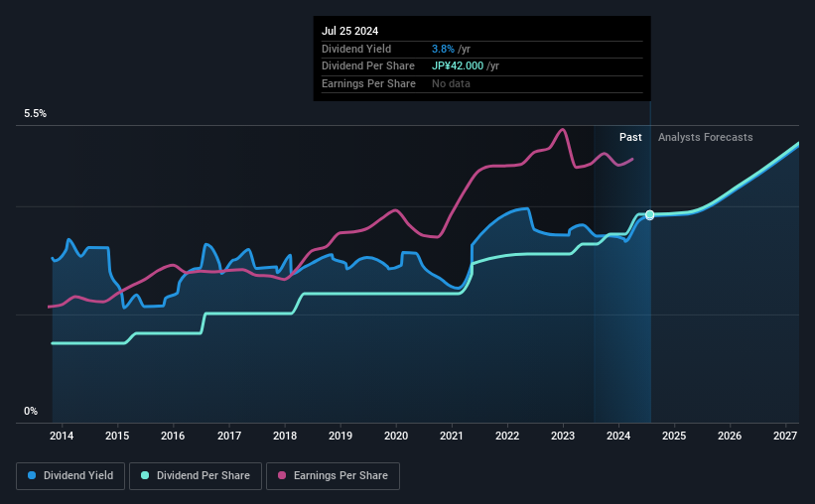This screenshot has height=504, width=815.
Task: Click the 'Jul 25 2024' tooltip date
Action: [349, 31]
